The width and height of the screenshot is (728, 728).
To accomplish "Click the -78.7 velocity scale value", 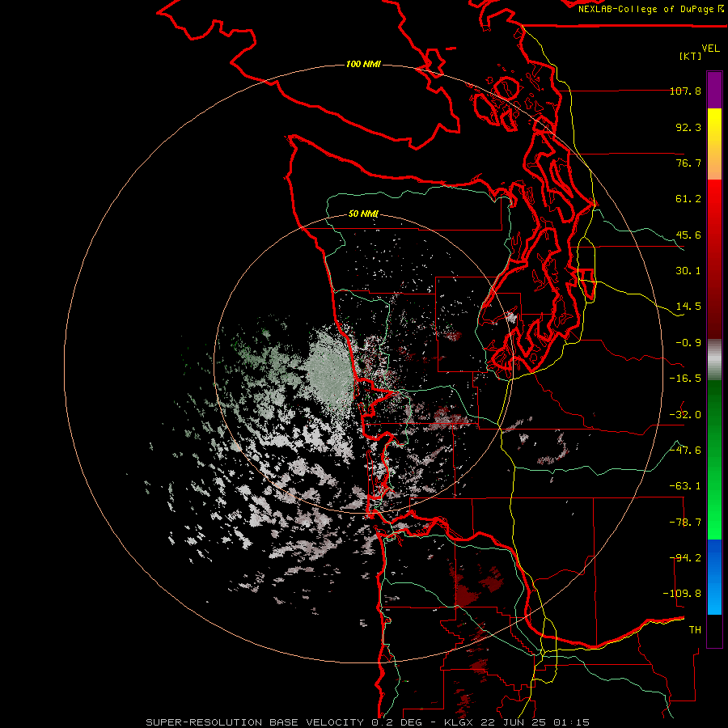I will (x=685, y=522).
